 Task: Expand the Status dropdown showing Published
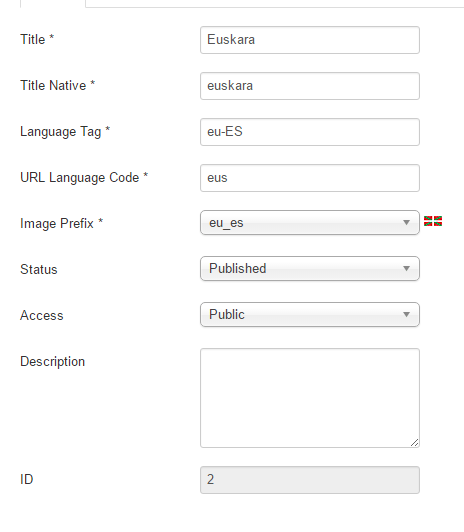click(310, 268)
